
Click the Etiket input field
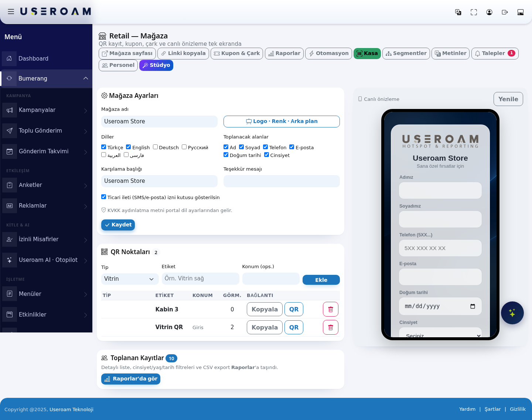200,279
